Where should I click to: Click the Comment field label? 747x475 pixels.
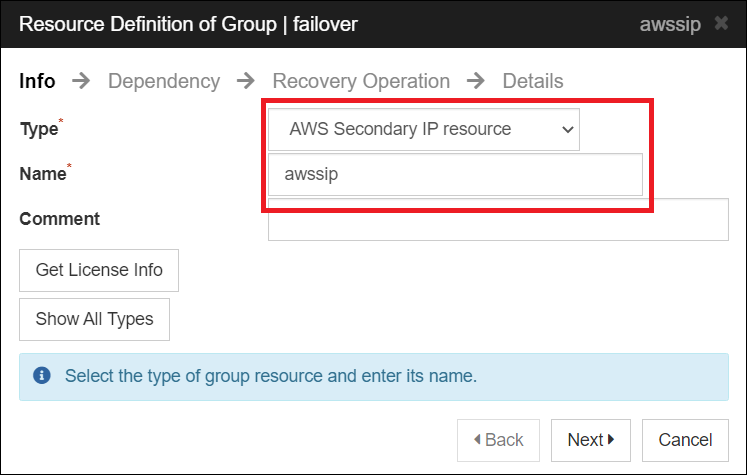point(60,219)
